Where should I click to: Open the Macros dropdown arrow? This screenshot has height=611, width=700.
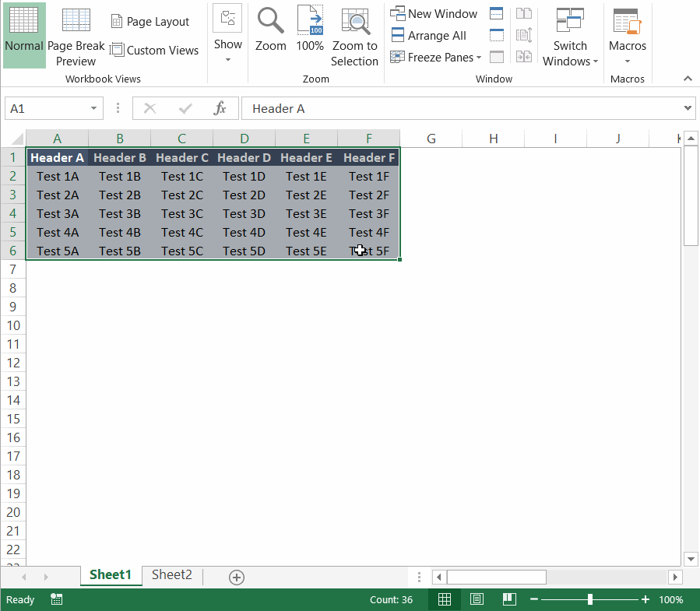coord(628,61)
